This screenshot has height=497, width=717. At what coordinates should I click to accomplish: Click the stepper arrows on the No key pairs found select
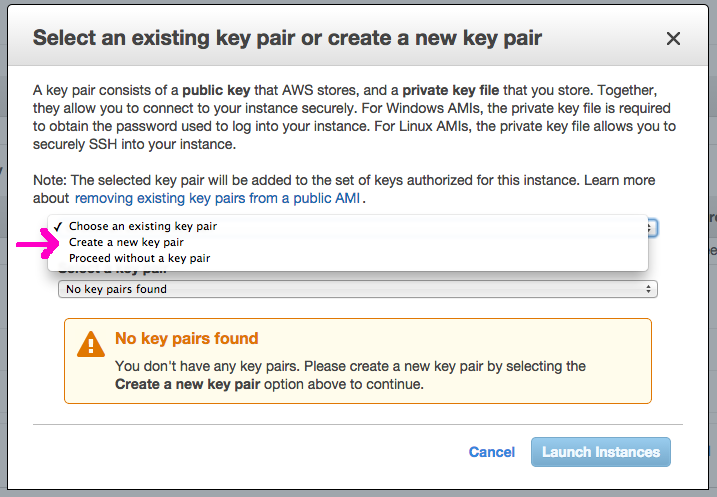click(x=650, y=289)
